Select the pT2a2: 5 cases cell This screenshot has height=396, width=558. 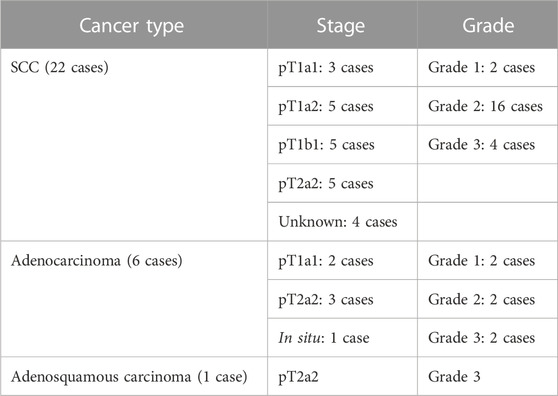click(x=342, y=183)
